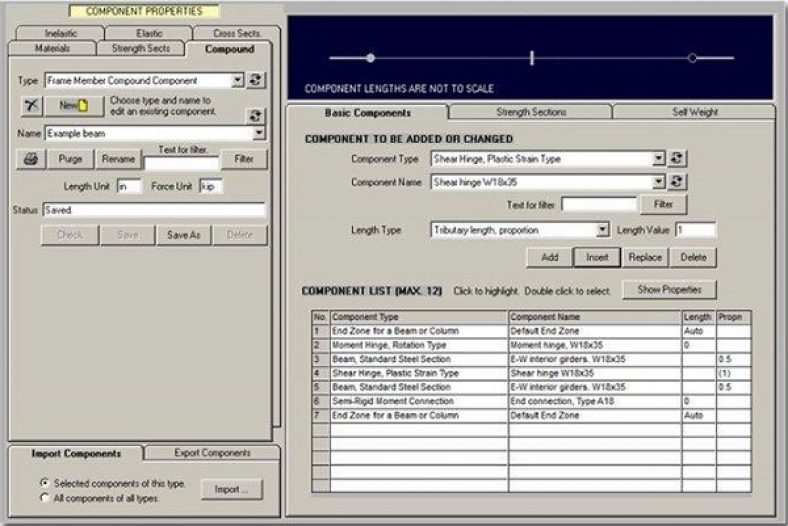Click the Insert button
Screen dimensions: 788x526
click(x=596, y=257)
